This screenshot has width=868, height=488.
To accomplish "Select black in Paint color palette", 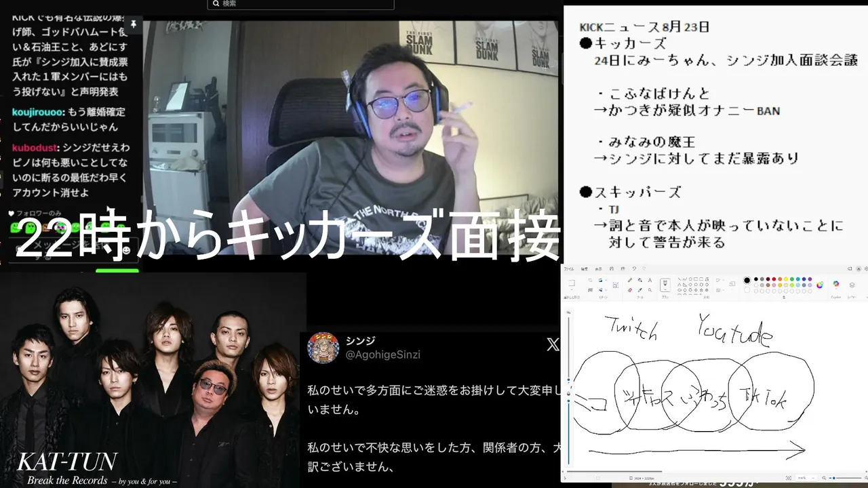I will pos(757,279).
